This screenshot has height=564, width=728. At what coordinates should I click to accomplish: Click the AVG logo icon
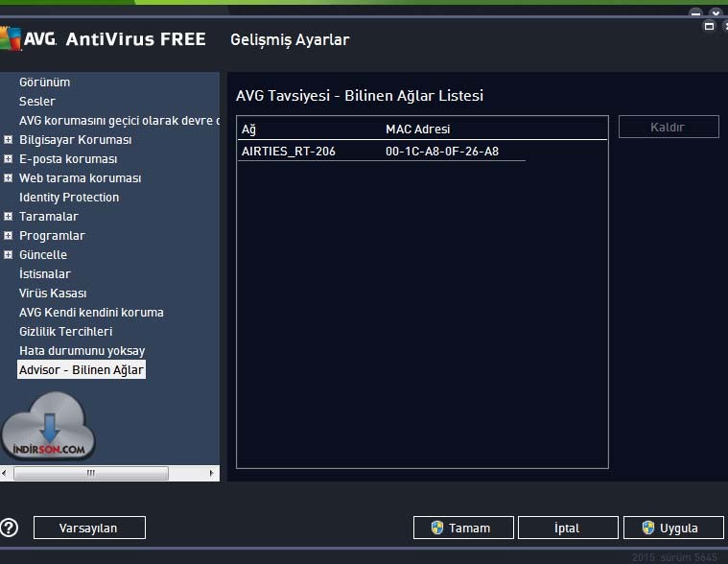point(11,39)
